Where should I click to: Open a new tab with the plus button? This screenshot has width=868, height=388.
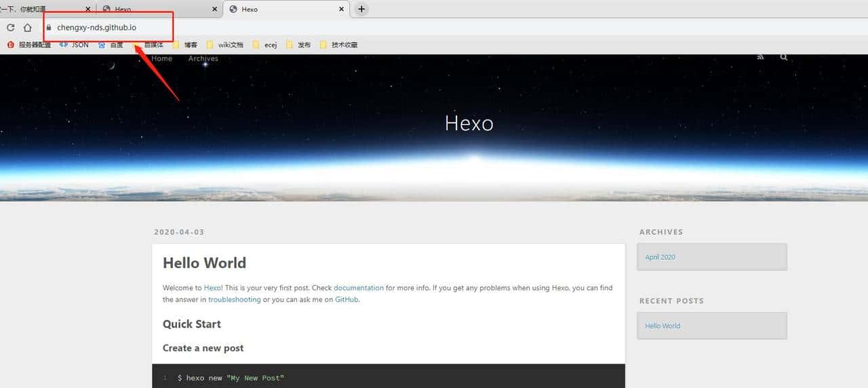coord(361,9)
